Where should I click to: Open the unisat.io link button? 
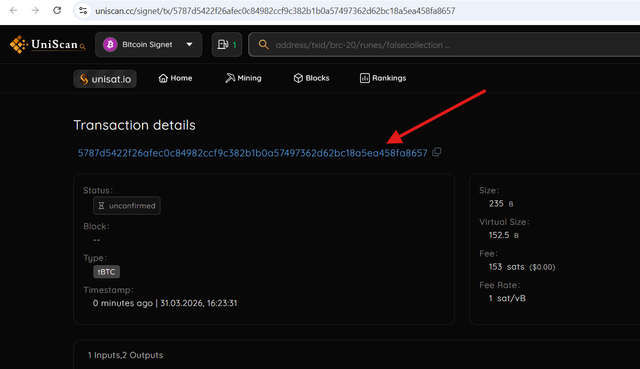click(105, 79)
